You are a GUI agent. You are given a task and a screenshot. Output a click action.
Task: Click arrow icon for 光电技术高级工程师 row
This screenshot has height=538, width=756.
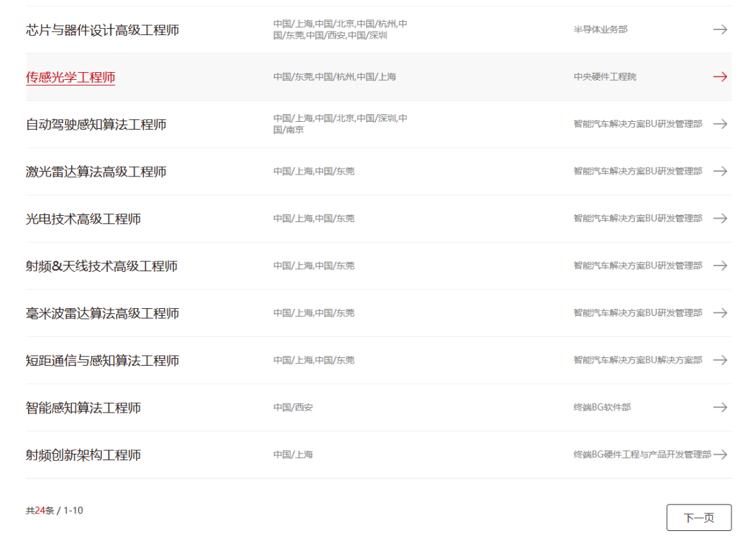720,219
